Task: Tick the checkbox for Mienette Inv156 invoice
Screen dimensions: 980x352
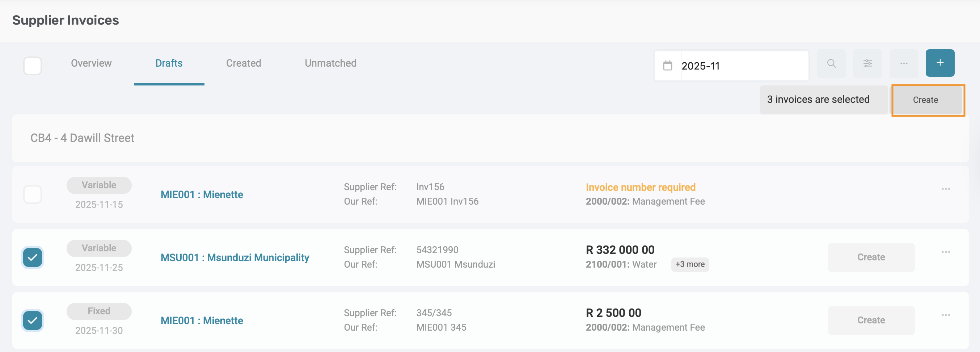Action: (33, 194)
